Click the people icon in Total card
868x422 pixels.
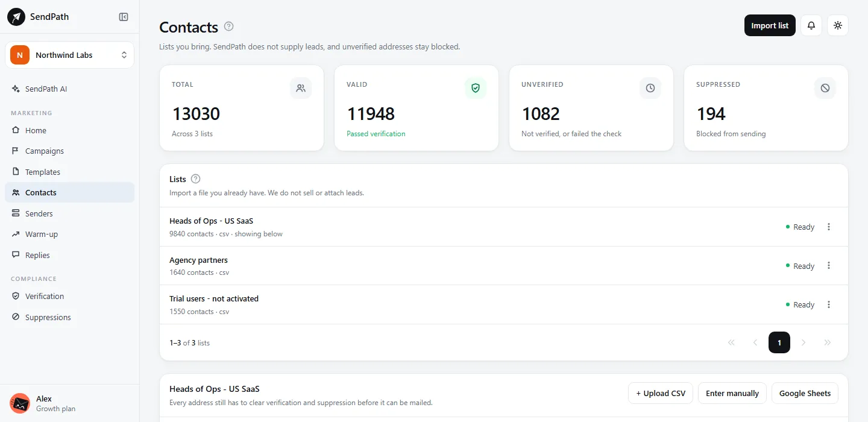click(x=301, y=88)
